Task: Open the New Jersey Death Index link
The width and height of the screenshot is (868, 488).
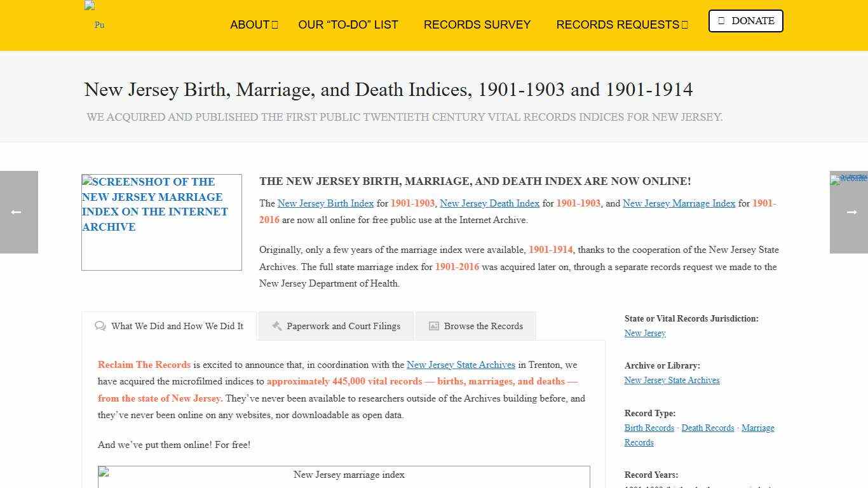Action: pos(489,203)
